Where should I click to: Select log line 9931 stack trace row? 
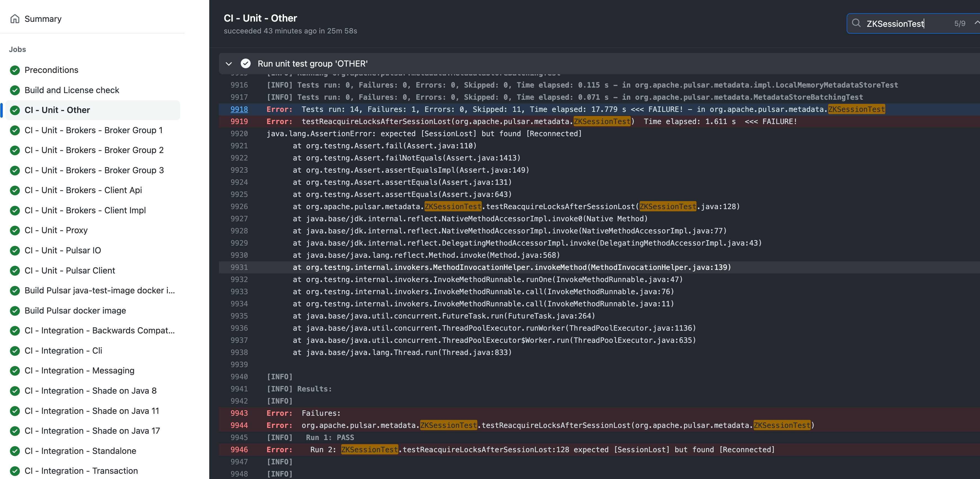[x=511, y=267]
